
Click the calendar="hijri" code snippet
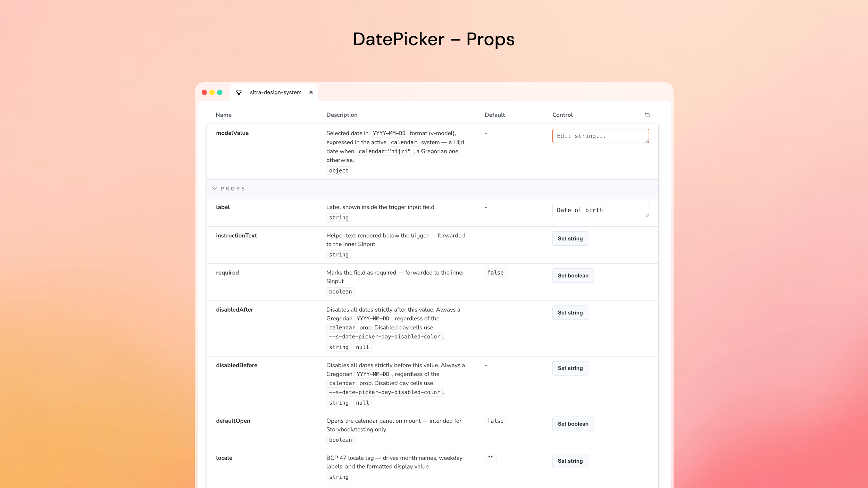coord(384,151)
